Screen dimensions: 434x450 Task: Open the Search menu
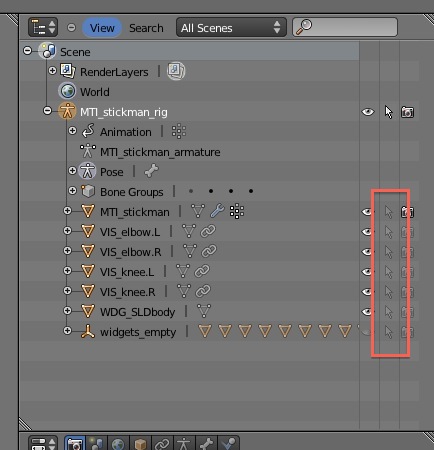pos(146,28)
